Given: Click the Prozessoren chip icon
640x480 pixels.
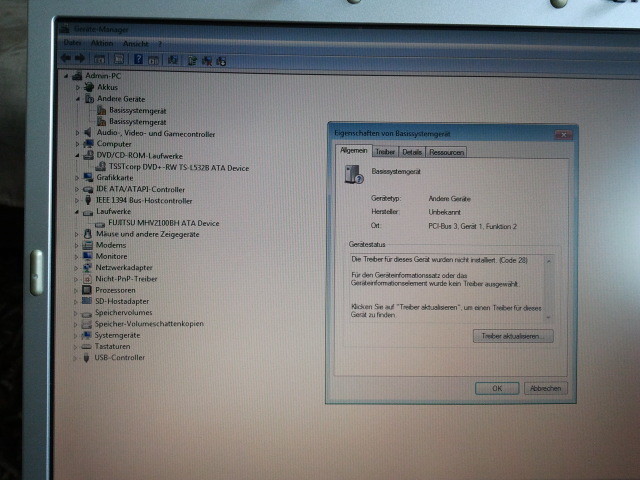Looking at the screenshot, I should (87, 290).
